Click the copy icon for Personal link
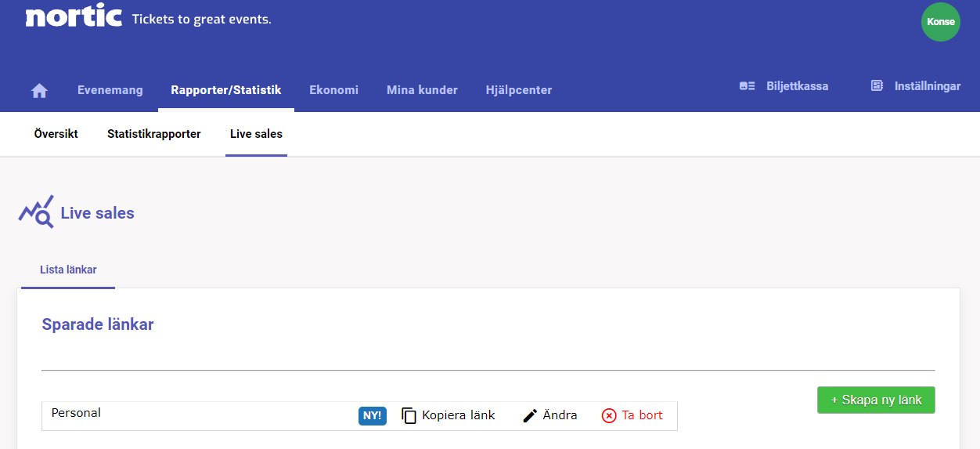Image resolution: width=980 pixels, height=449 pixels. pyautogui.click(x=409, y=416)
